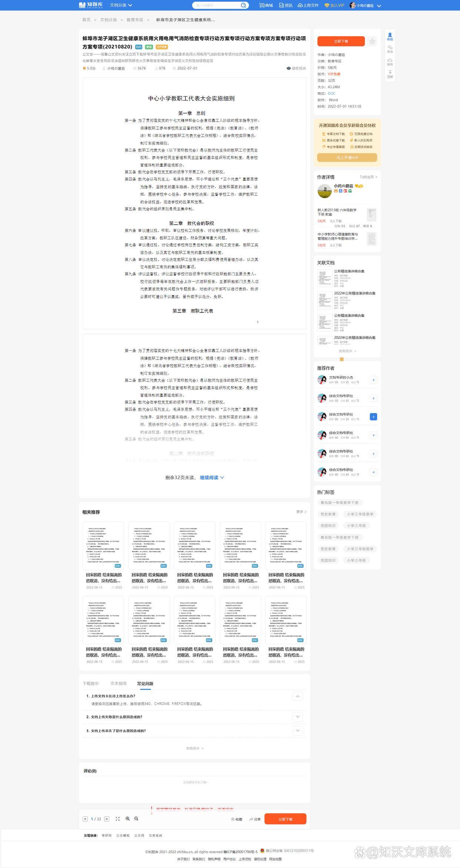This screenshot has height=868, width=460.
Task: Click 立即下载 in the bottom toolbar
Action: pyautogui.click(x=285, y=819)
